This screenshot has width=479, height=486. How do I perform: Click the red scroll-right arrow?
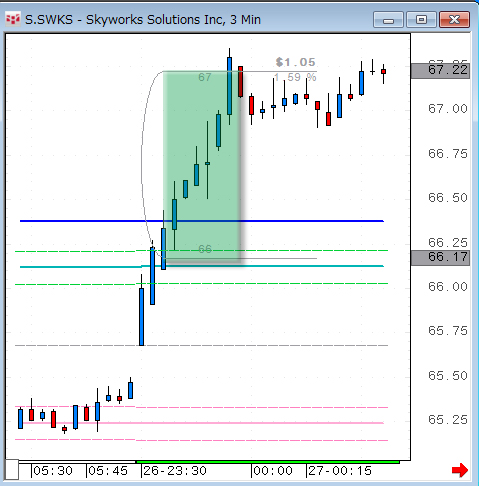[x=460, y=470]
